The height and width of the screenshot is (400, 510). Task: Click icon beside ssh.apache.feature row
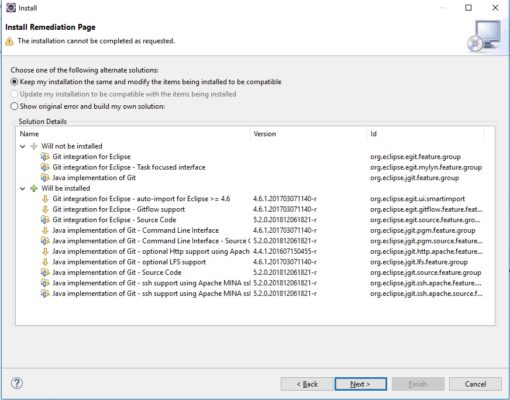[x=45, y=283]
